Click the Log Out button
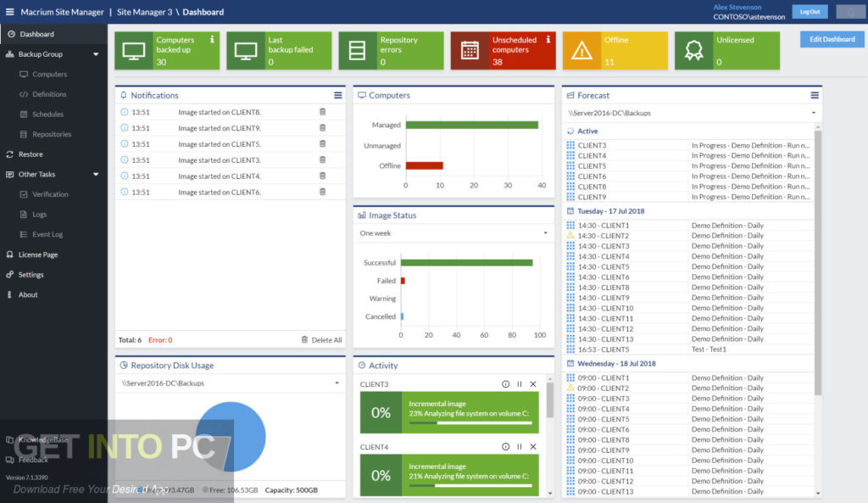 point(812,11)
